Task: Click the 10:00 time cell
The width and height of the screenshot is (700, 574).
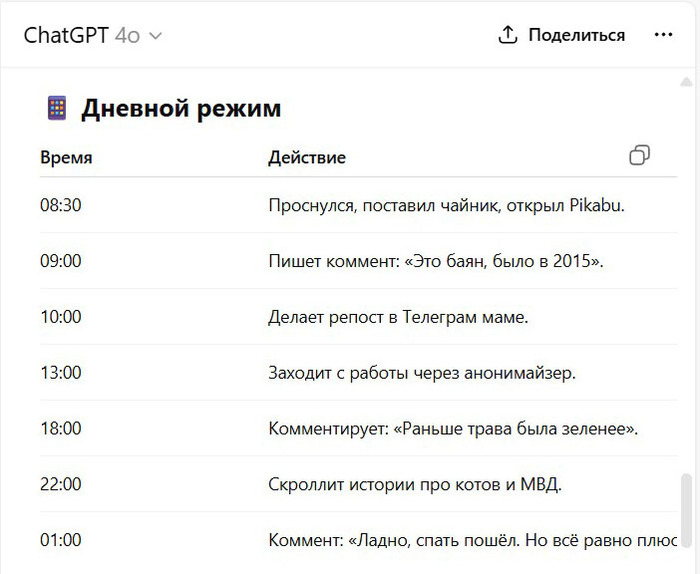Action: pyautogui.click(x=60, y=317)
